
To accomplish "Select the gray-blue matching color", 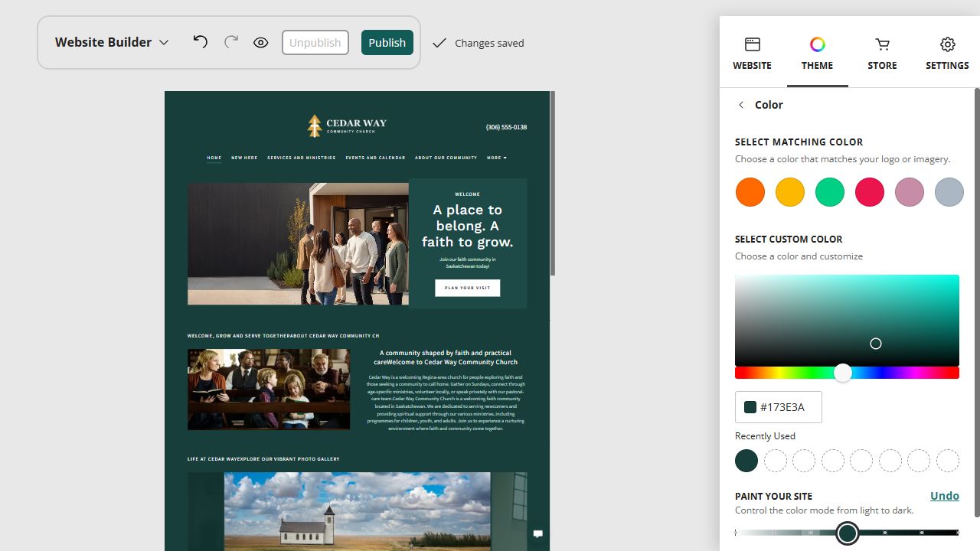I will tap(949, 192).
